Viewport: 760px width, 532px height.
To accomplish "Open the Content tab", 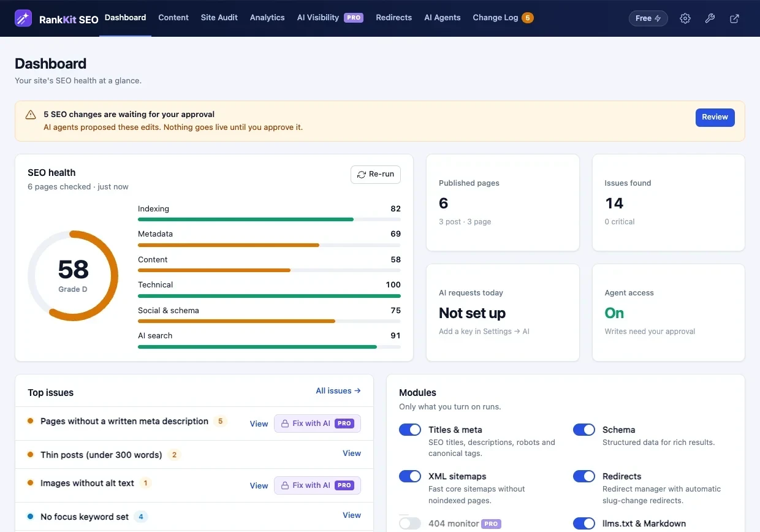I will pos(173,18).
